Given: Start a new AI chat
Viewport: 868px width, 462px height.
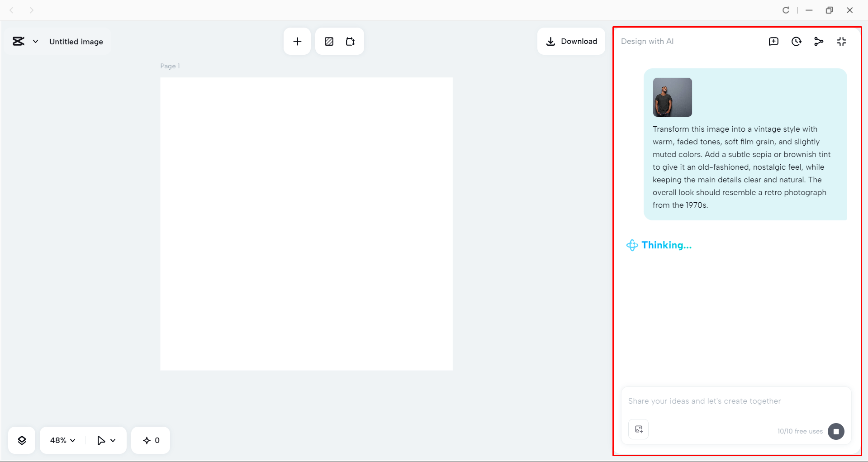Looking at the screenshot, I should (x=774, y=41).
